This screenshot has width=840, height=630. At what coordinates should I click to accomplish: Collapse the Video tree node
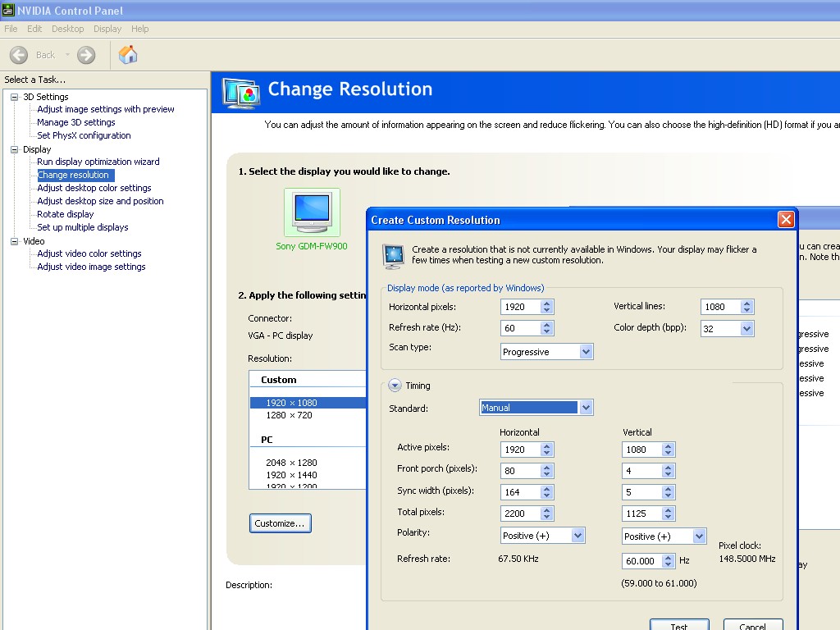[x=15, y=241]
